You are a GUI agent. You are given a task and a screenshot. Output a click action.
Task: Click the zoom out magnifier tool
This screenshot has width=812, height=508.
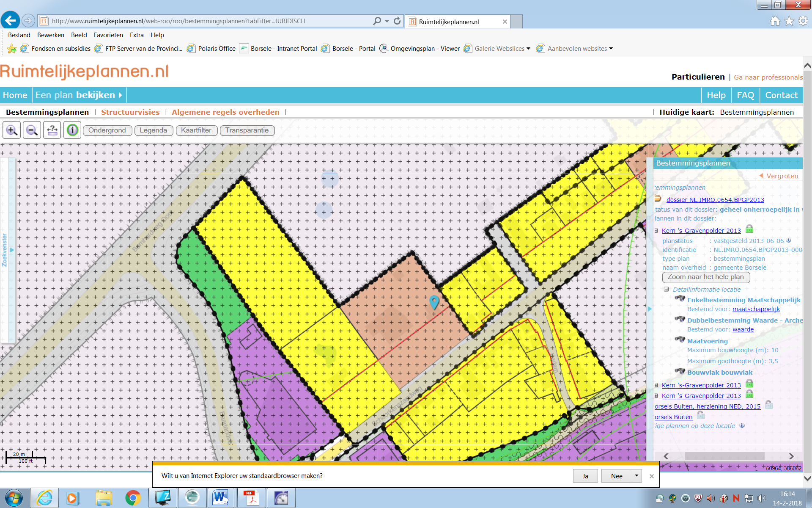tap(32, 130)
